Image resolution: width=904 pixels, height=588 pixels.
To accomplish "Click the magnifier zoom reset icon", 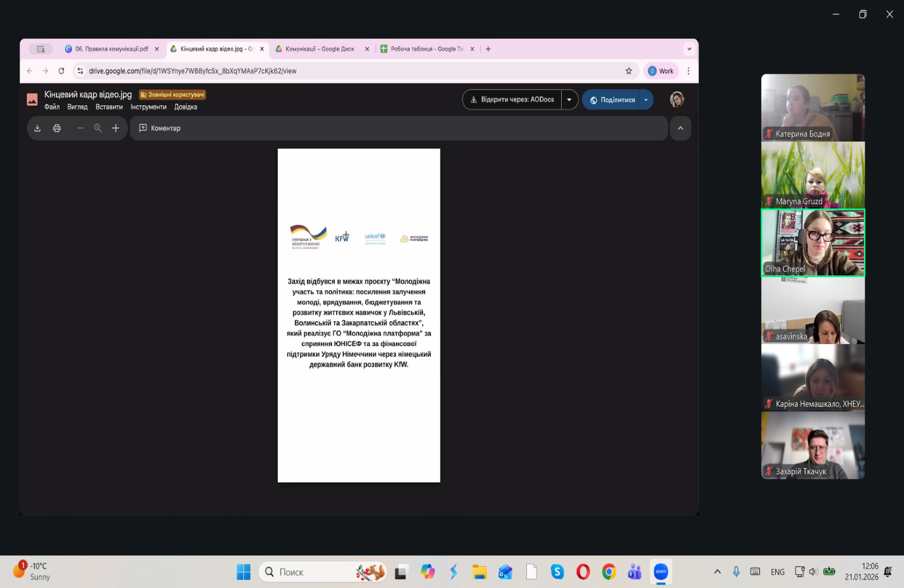I will tap(98, 129).
